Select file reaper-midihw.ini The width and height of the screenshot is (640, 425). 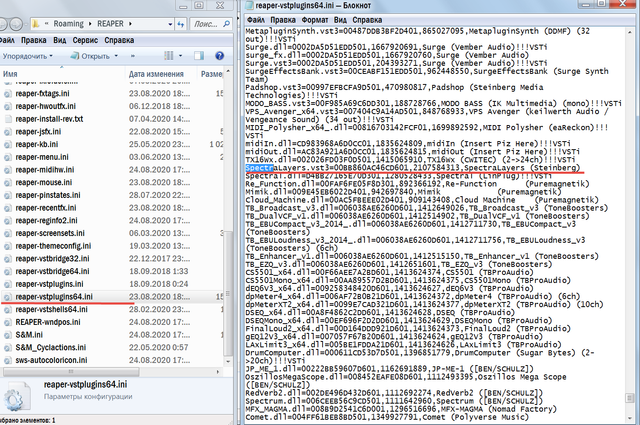[44, 169]
